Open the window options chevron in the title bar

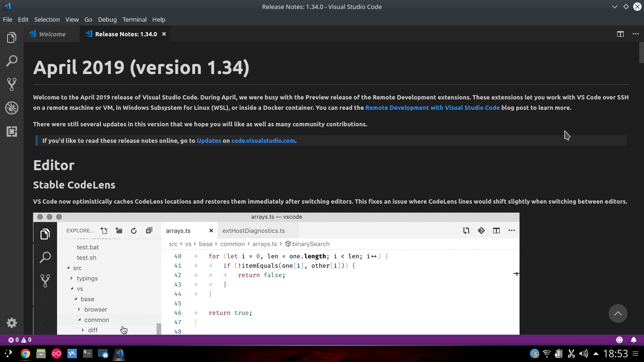tap(614, 7)
